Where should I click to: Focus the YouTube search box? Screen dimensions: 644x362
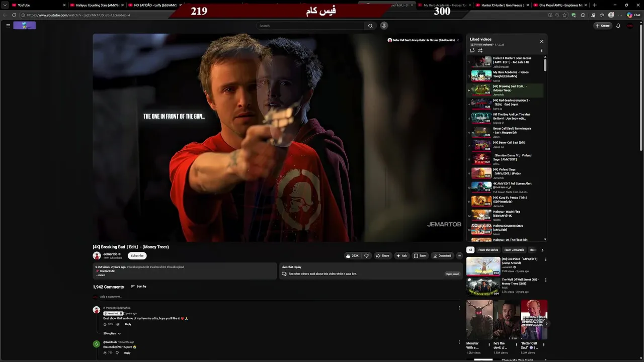tap(310, 26)
